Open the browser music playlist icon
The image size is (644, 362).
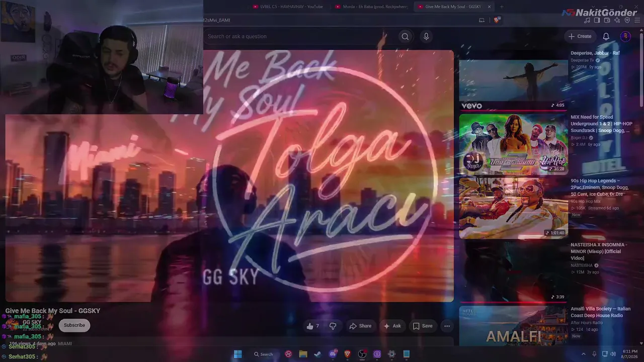587,20
